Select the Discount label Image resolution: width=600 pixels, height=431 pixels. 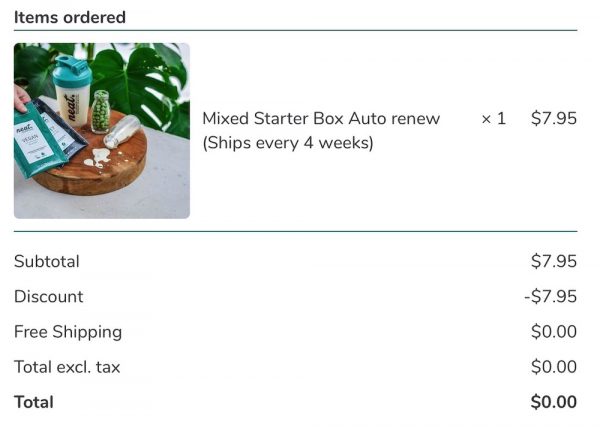pos(49,296)
